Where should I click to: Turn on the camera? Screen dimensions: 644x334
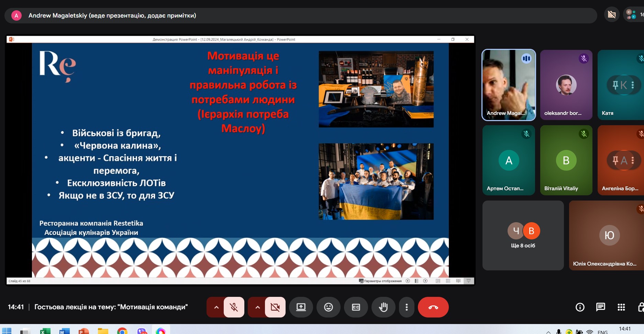coord(275,307)
